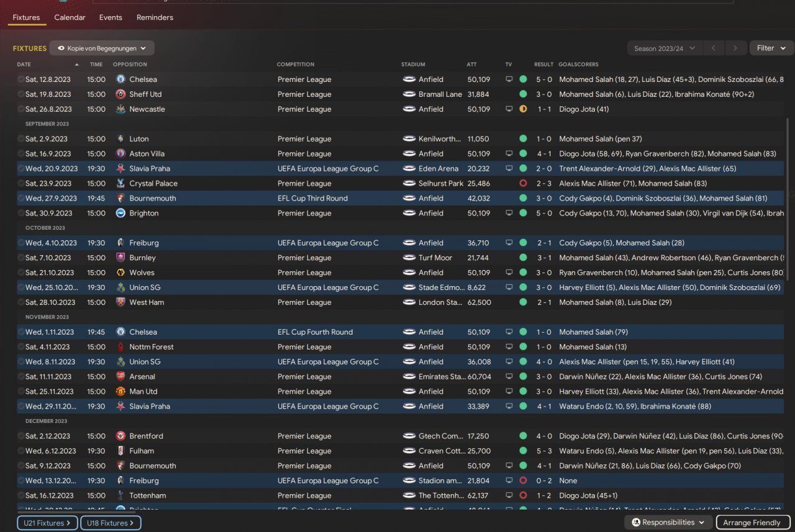Click the stadium icon beside Eden Arena
This screenshot has width=795, height=532.
409,169
